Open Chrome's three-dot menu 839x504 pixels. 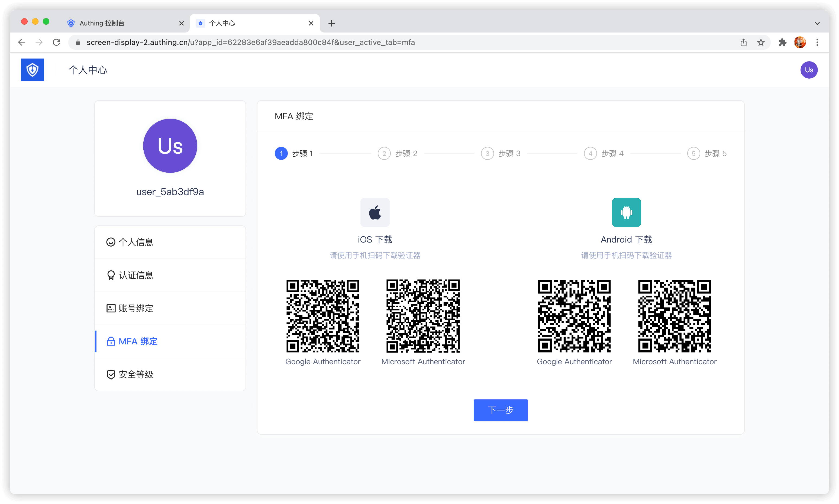817,43
